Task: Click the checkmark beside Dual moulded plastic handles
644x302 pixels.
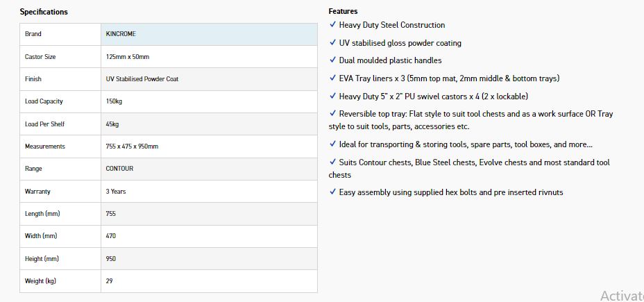Action: click(x=333, y=60)
